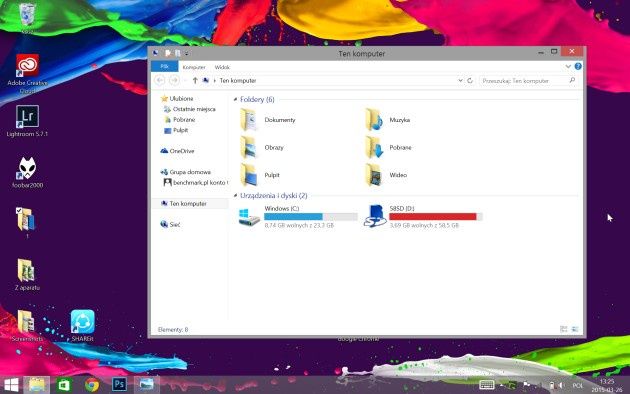
Task: Open Pobrane in the navigation pane
Action: pos(180,120)
